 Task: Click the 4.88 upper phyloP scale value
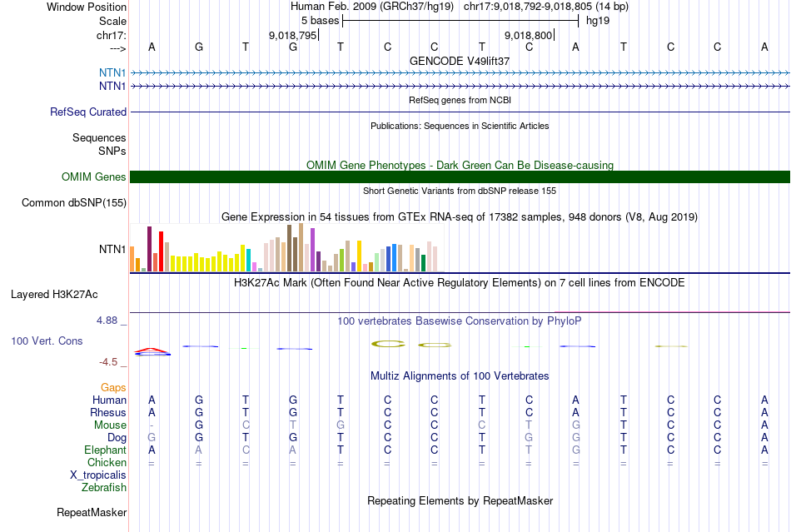[x=107, y=321]
